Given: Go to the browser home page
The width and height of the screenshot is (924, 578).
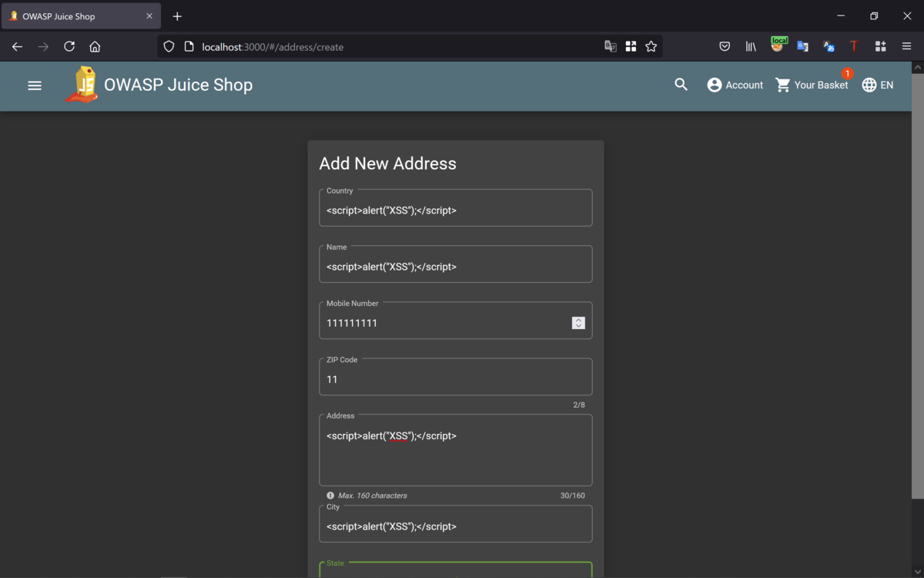Looking at the screenshot, I should tap(95, 47).
